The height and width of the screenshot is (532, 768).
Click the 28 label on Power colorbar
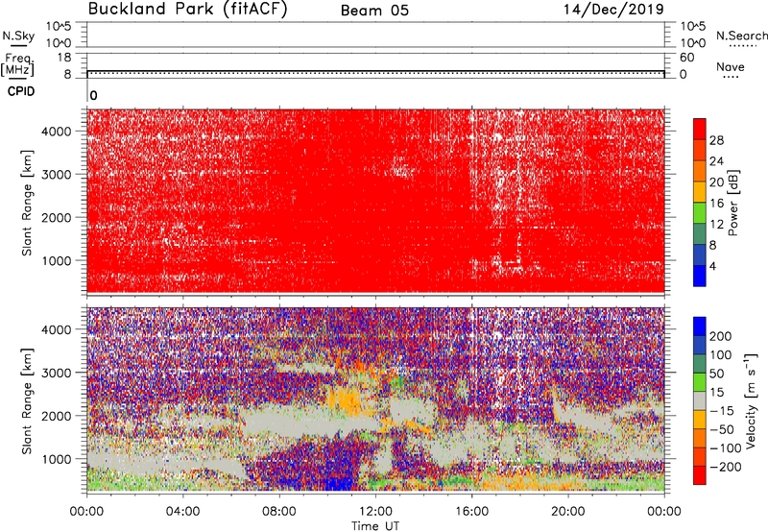click(716, 140)
